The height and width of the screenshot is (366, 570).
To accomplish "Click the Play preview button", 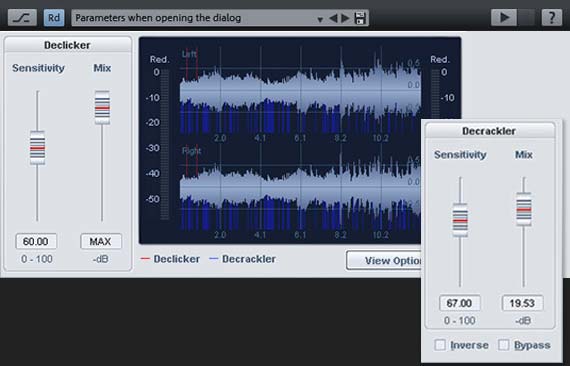I will coord(504,17).
